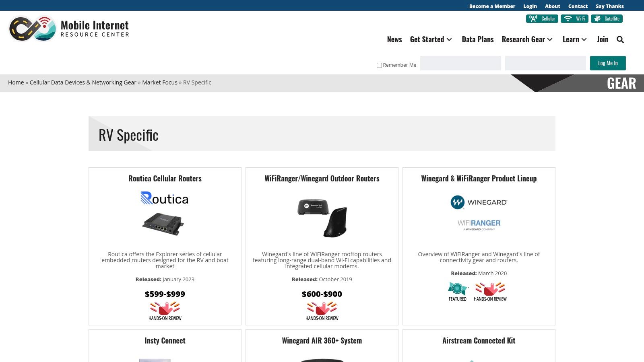
Task: Click the WiFiRanger outdoor routers product image
Action: 322,218
